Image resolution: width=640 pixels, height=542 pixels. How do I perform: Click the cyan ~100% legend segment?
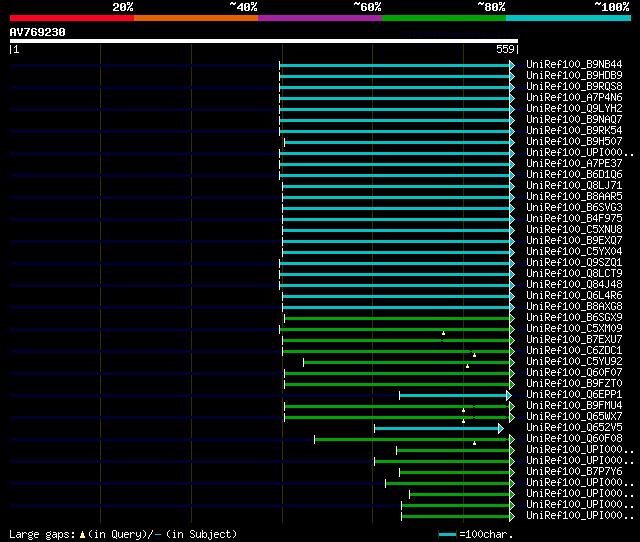569,18
